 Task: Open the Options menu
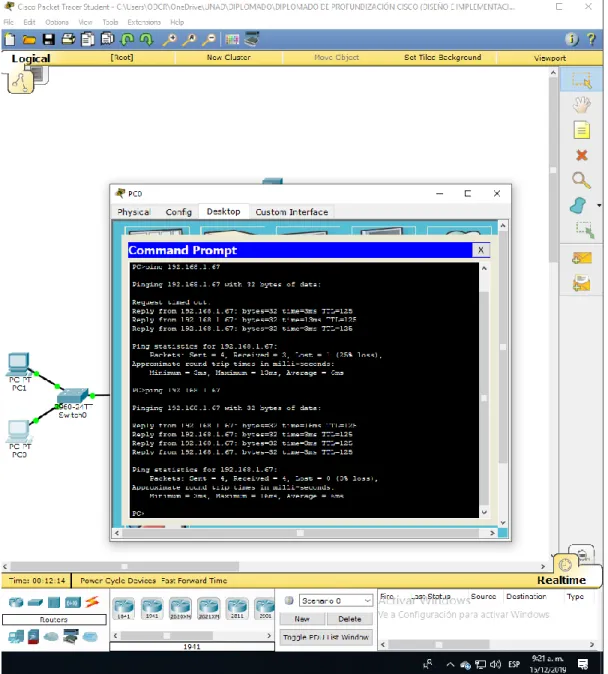(57, 22)
